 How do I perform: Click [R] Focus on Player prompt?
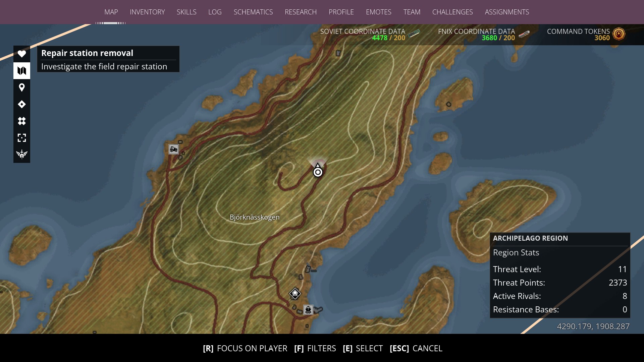[x=245, y=349]
